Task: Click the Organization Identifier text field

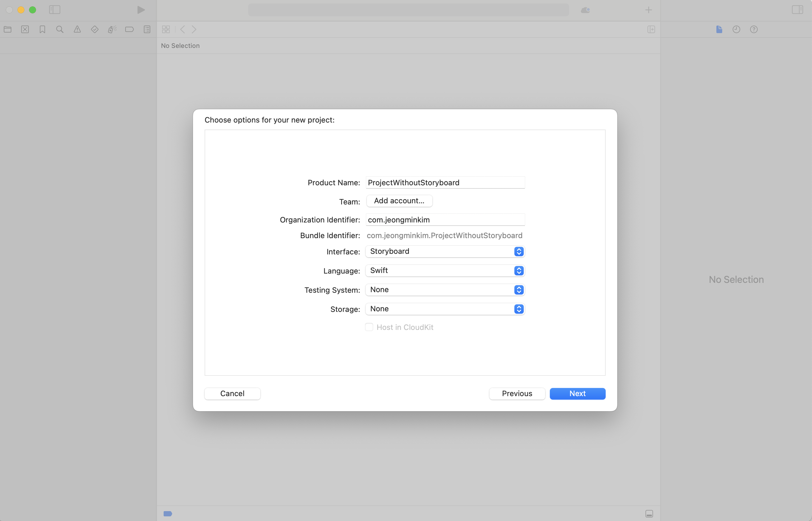Action: (445, 220)
